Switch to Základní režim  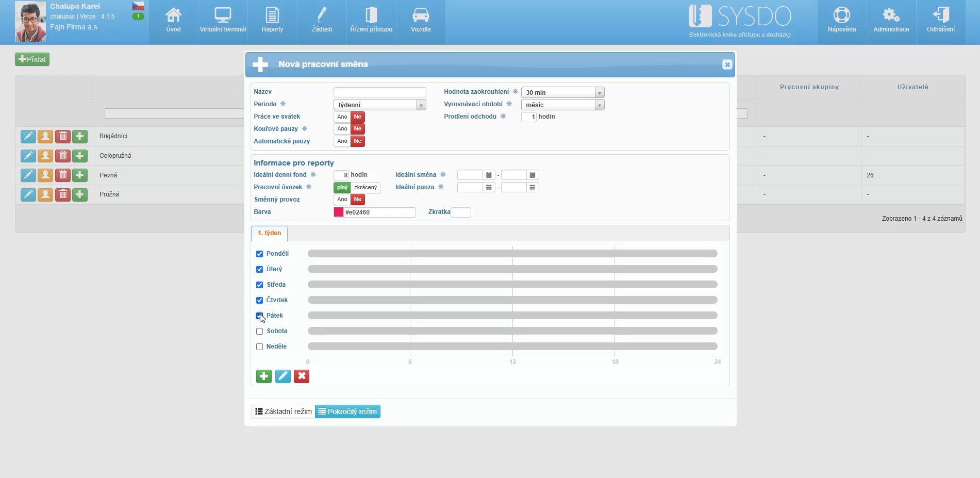284,411
